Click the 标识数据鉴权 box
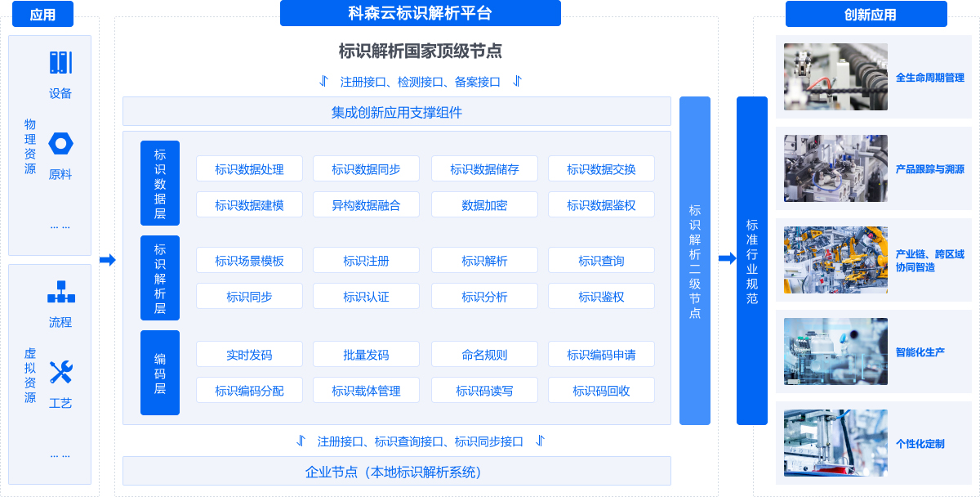This screenshot has height=497, width=980. pyautogui.click(x=601, y=205)
